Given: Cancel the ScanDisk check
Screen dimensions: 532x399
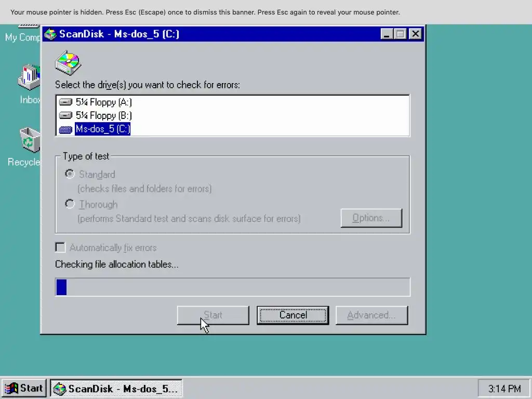Looking at the screenshot, I should tap(293, 315).
